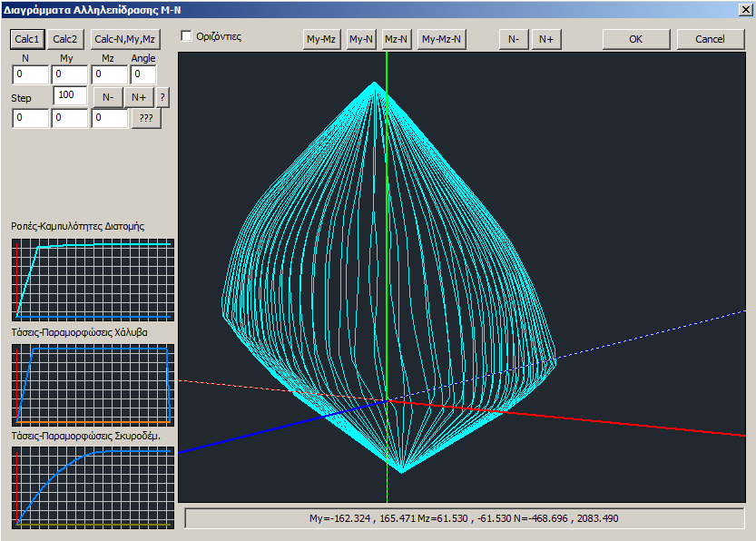
Task: Click the Τάσεις-Παραμορφώσεις Χάλυβα label
Action: 80,332
